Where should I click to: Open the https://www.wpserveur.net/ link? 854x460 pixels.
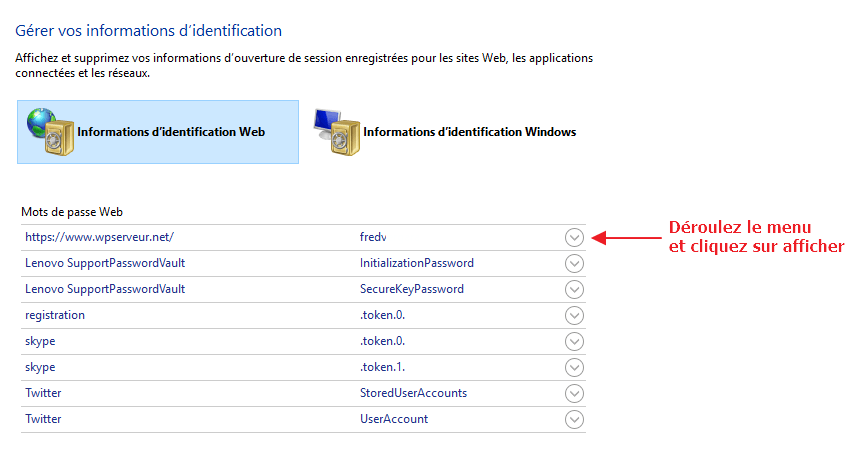[100, 237]
